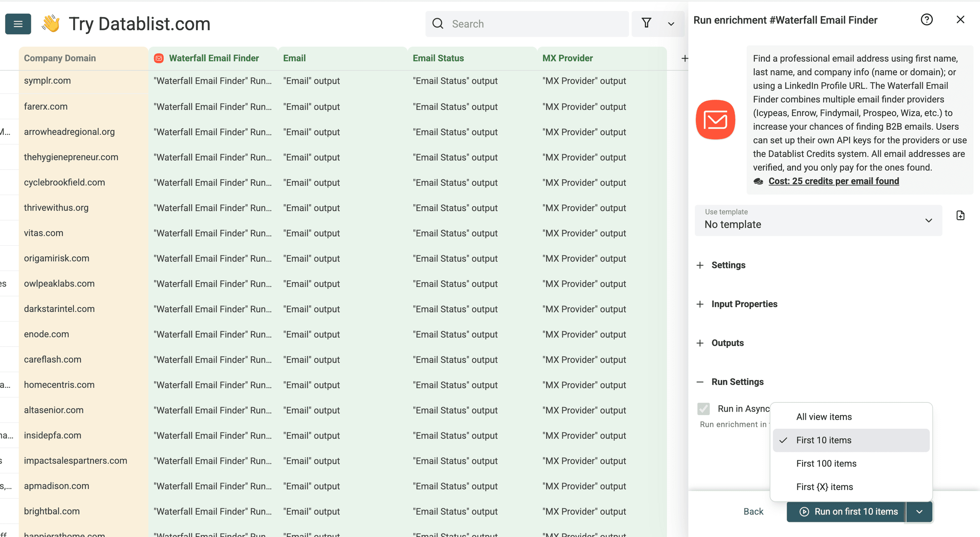
Task: Open the Use template dropdown
Action: click(818, 220)
